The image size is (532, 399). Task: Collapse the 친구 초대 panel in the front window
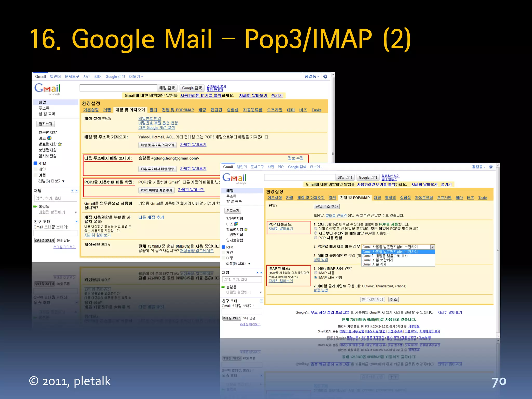[x=261, y=301]
